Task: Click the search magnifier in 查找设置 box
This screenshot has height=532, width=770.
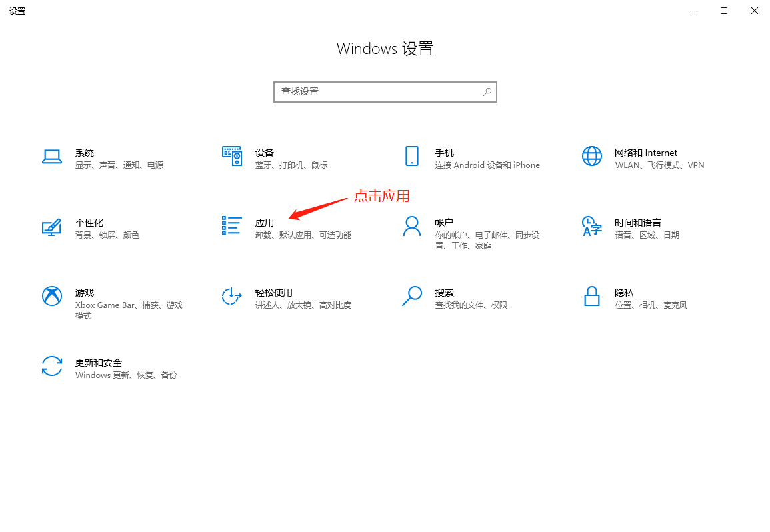Action: point(487,92)
